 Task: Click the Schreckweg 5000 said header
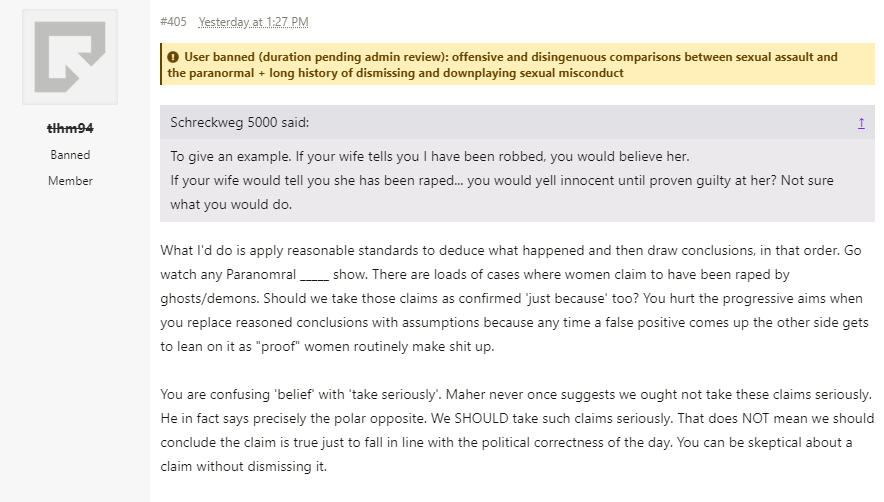tap(239, 122)
